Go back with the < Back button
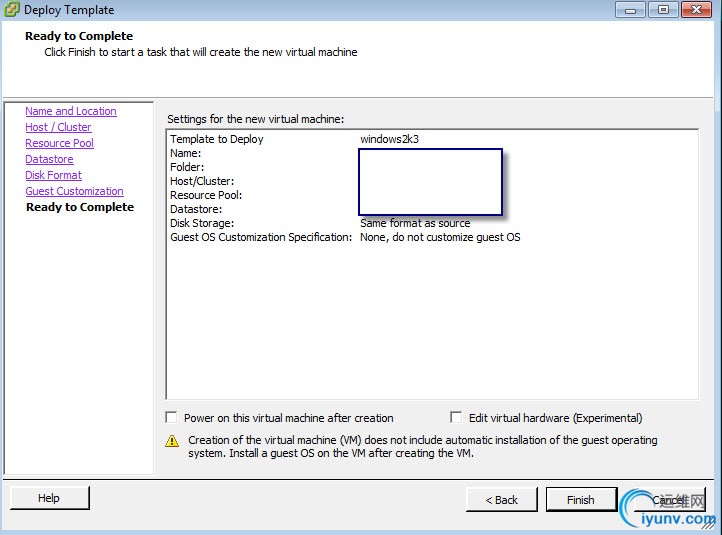Image resolution: width=722 pixels, height=535 pixels. tap(501, 500)
